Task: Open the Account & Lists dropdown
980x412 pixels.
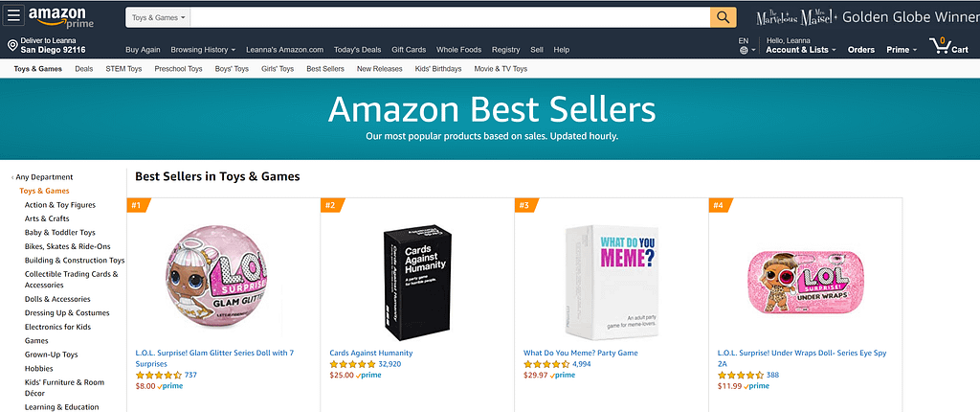Action: click(x=801, y=50)
